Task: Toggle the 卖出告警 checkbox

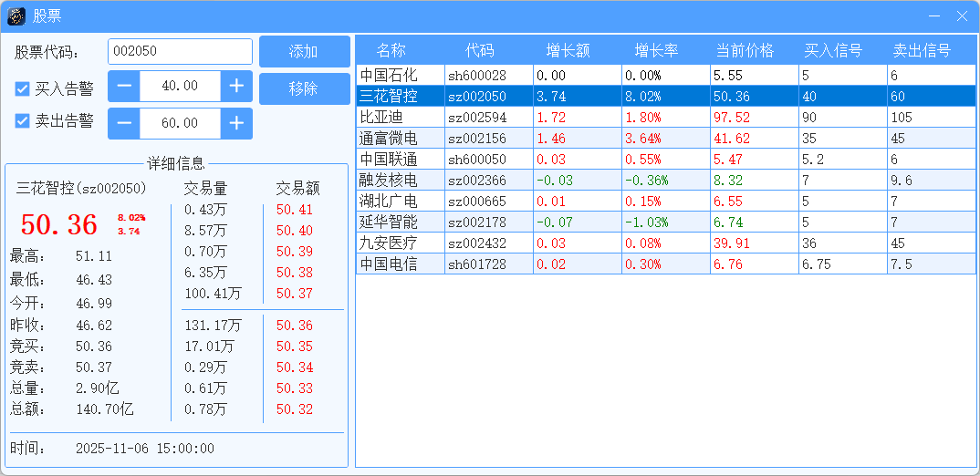Action: [x=23, y=121]
